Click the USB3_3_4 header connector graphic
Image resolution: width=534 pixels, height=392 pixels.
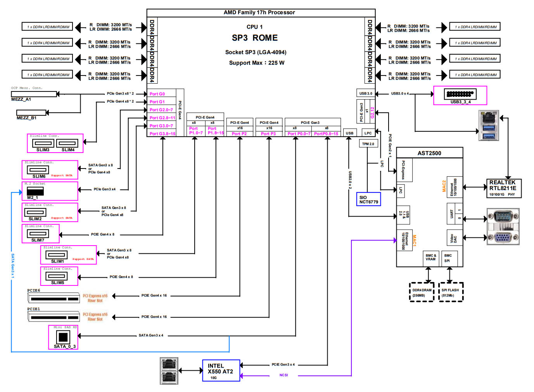point(460,94)
